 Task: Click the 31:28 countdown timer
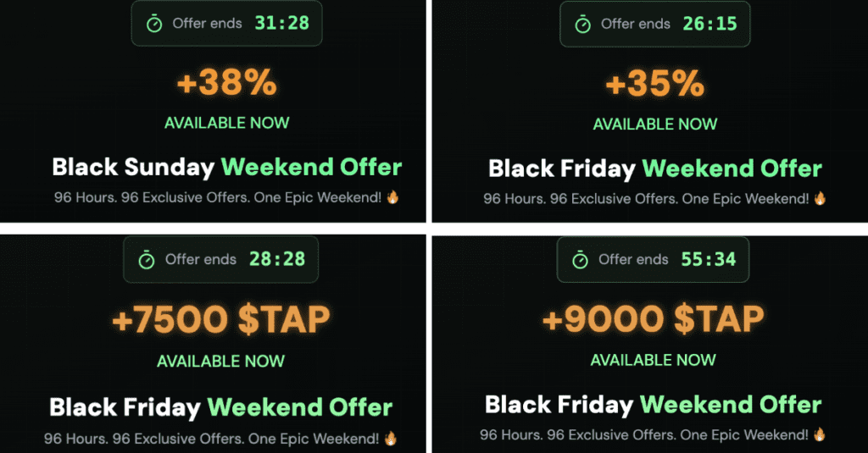tap(281, 23)
